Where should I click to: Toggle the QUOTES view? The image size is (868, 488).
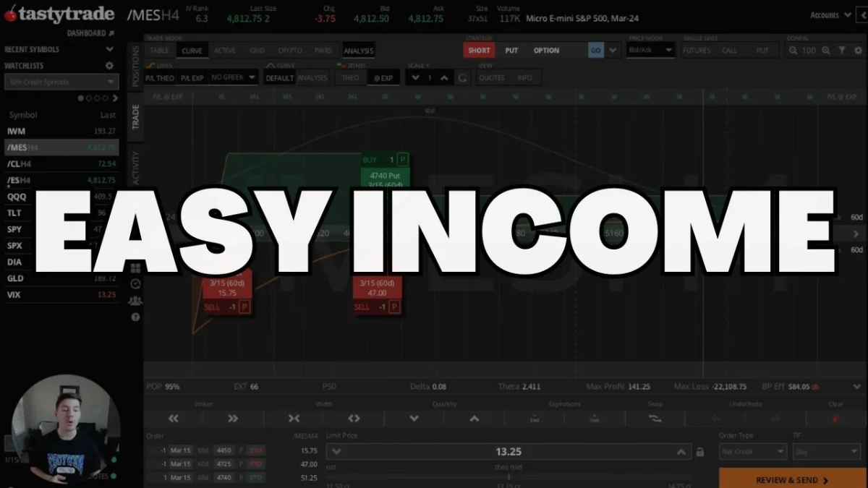click(x=492, y=77)
